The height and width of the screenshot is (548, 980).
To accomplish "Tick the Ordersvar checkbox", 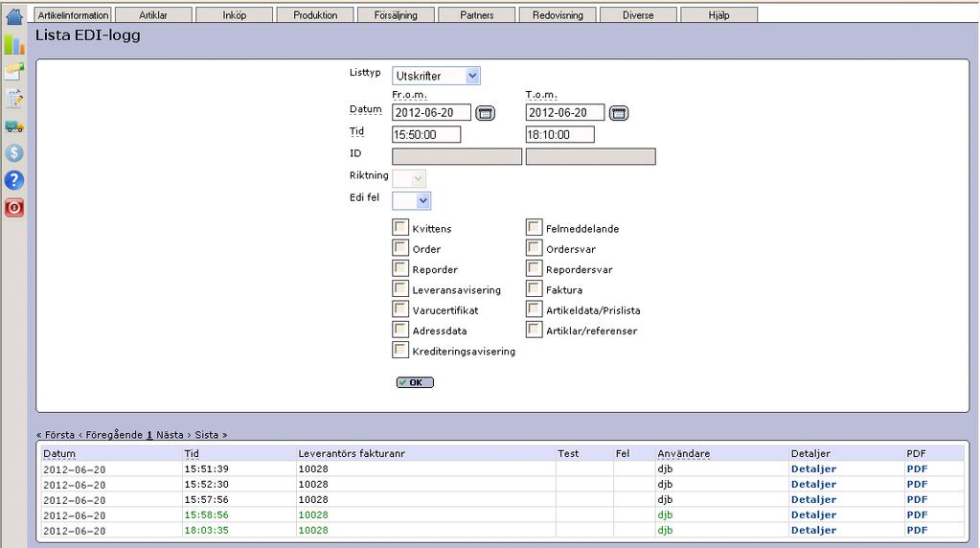I will coord(534,247).
